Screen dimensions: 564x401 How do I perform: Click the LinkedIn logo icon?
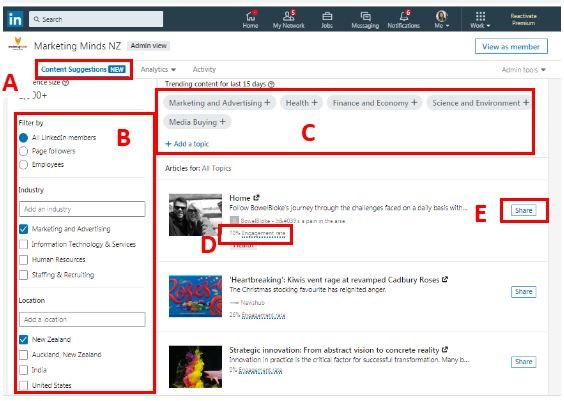[x=15, y=19]
